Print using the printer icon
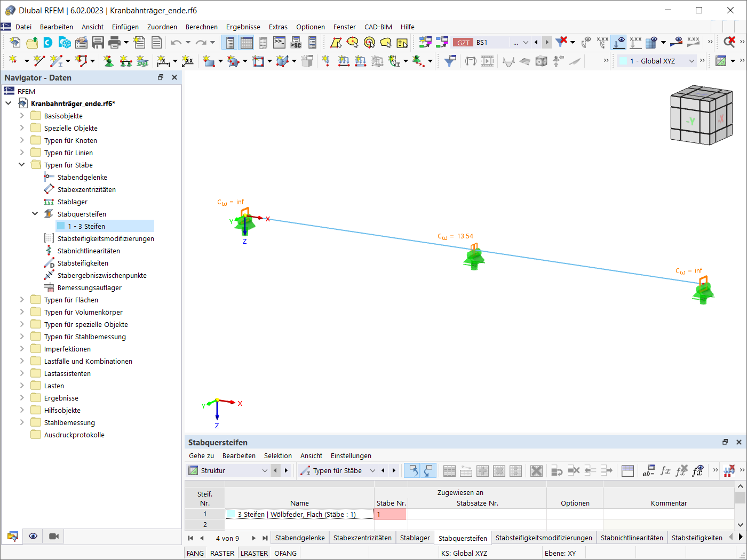Screen dimensions: 747x560 114,43
